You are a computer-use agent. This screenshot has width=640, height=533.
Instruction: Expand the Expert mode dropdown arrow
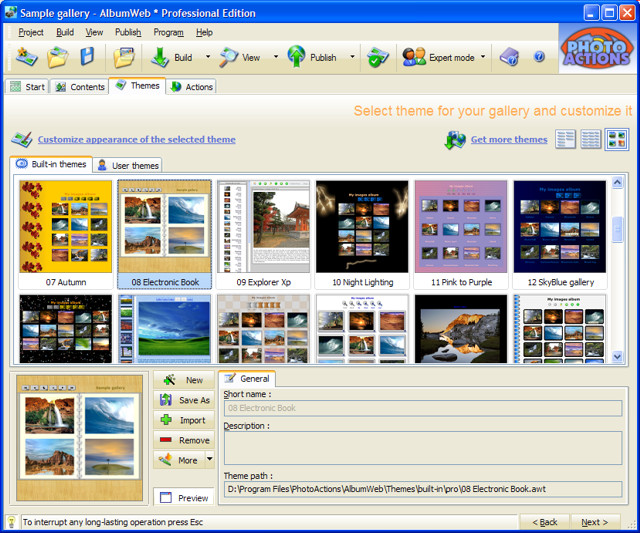(483, 57)
